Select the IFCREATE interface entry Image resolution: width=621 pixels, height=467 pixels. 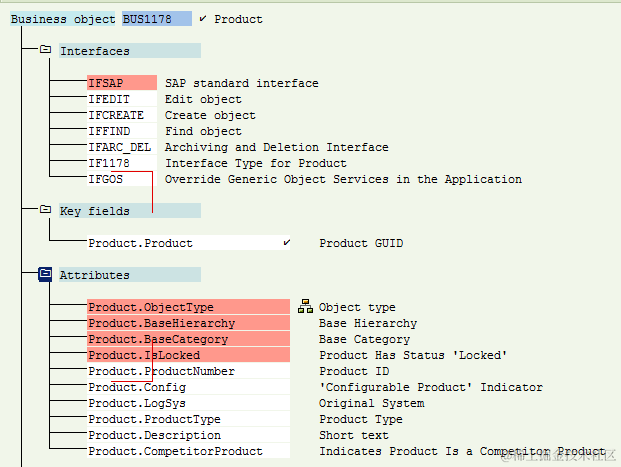pyautogui.click(x=122, y=115)
